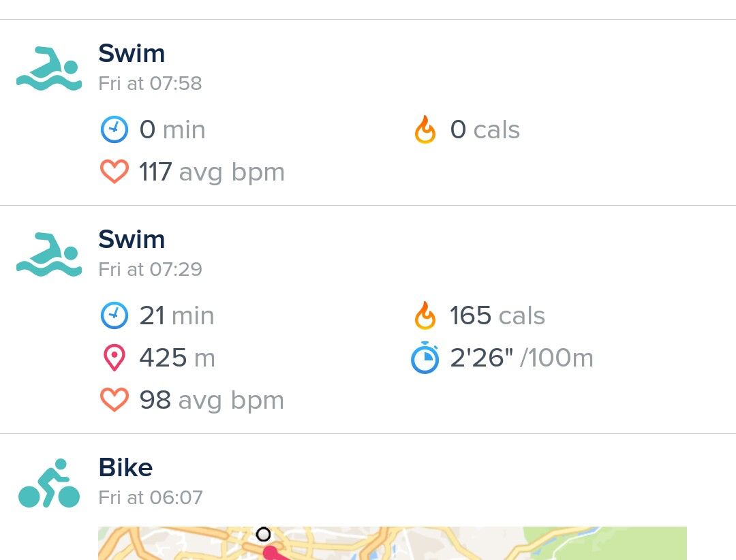Click the blue duration clock icon showing 0 min

click(114, 129)
